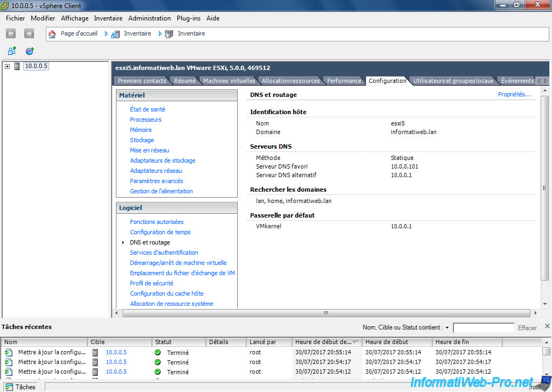This screenshot has width=552, height=392.
Task: Open the Adaptateurs réseau link
Action: pyautogui.click(x=156, y=171)
